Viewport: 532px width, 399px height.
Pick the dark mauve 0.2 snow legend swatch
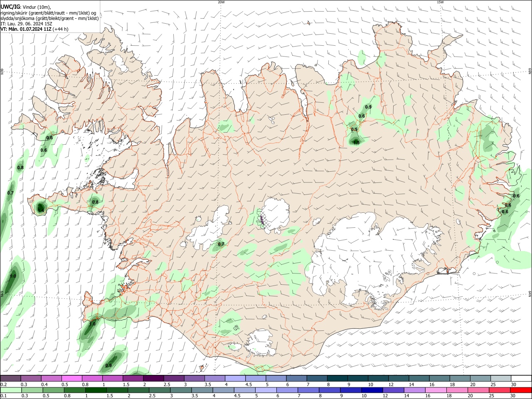(x=10, y=378)
